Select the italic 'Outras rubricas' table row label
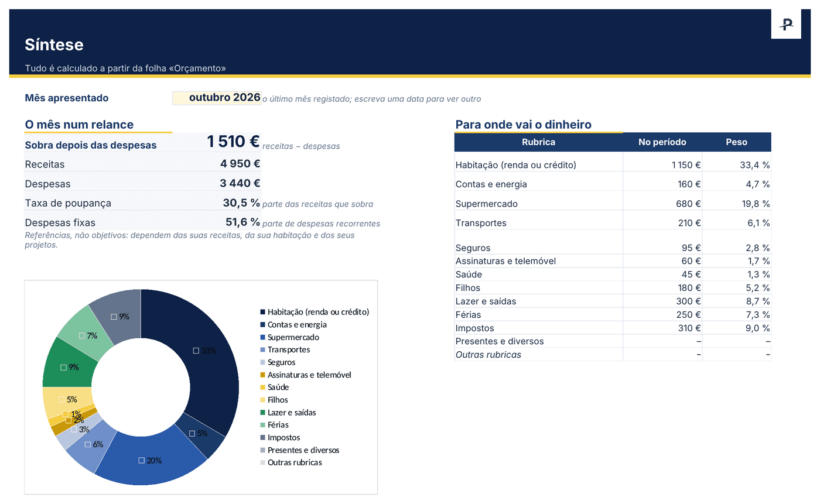This screenshot has height=504, width=820. 488,355
